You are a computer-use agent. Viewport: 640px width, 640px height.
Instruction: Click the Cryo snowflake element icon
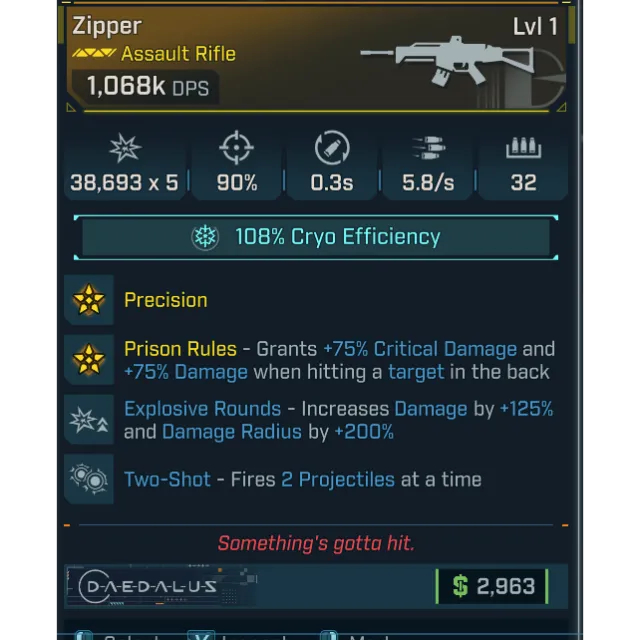[205, 237]
